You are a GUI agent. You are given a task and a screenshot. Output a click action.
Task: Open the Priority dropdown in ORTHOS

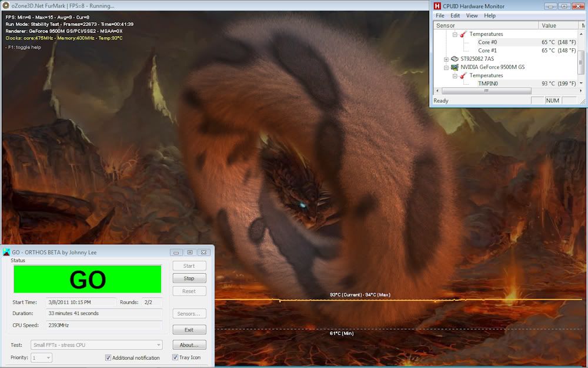tap(41, 358)
